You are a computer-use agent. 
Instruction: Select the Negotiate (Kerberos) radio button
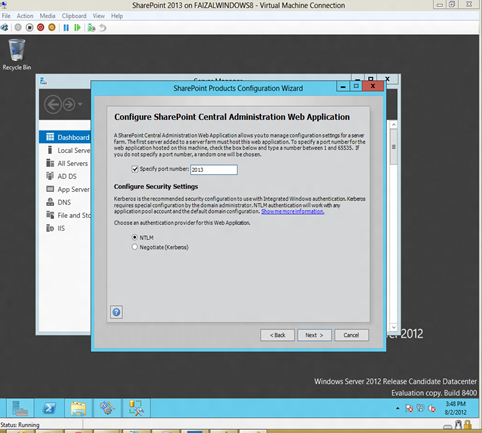point(135,247)
